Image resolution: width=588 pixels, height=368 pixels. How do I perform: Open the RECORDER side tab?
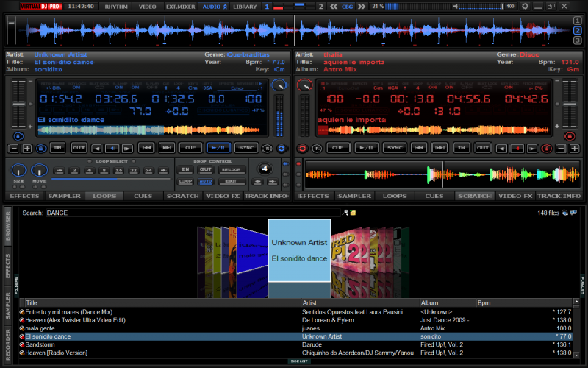coord(8,344)
